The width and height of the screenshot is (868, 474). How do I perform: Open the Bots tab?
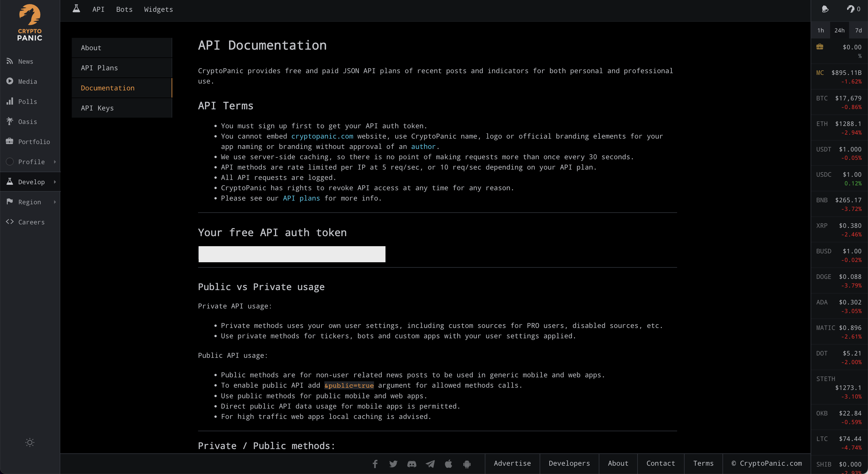tap(124, 9)
